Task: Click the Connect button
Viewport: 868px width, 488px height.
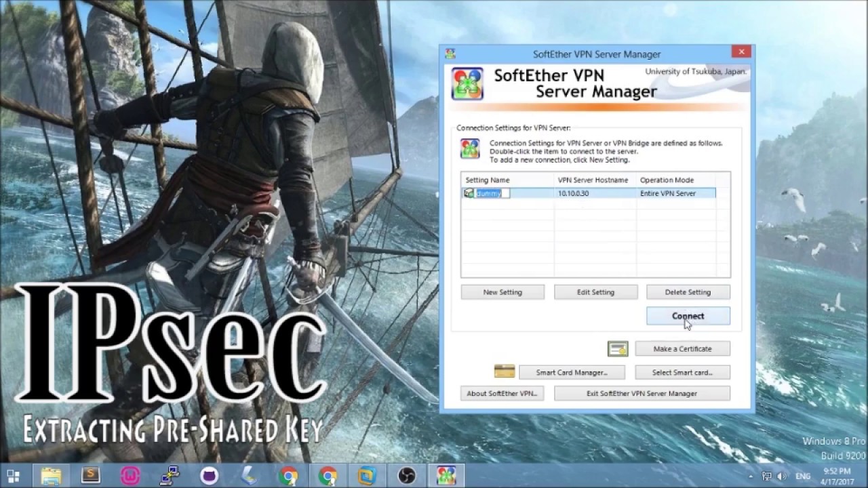Action: (x=688, y=316)
